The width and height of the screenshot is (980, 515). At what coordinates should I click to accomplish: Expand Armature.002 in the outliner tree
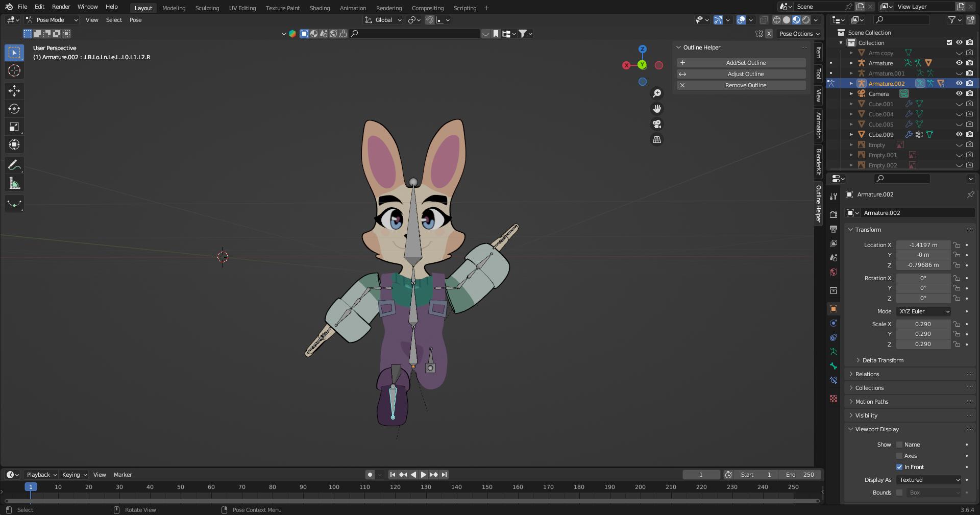(x=851, y=83)
